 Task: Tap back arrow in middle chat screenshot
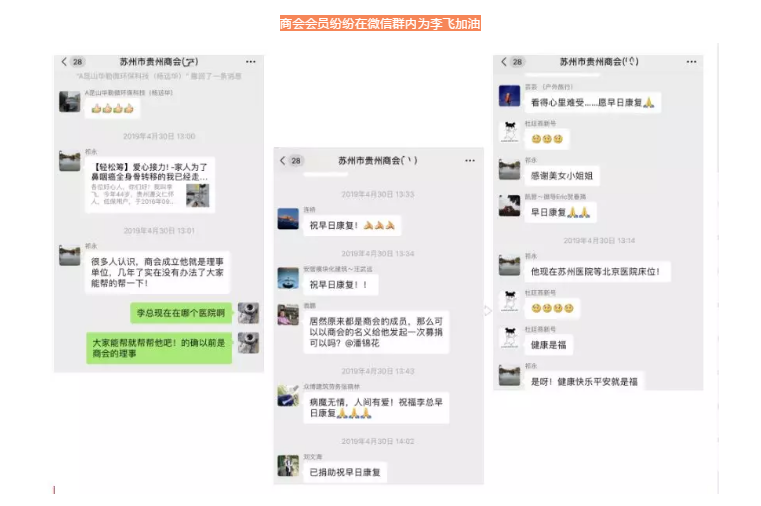point(283,161)
